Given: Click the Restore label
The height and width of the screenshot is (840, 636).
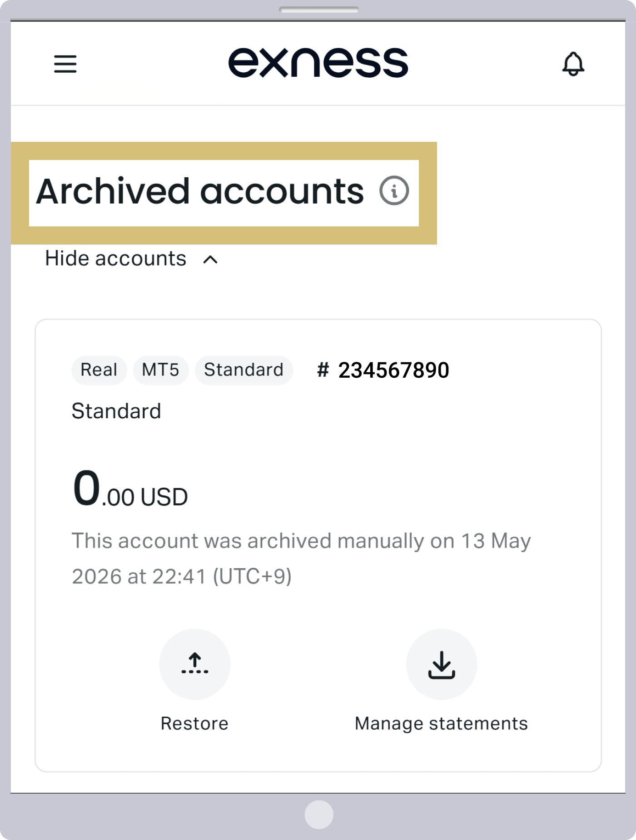Looking at the screenshot, I should point(194,723).
